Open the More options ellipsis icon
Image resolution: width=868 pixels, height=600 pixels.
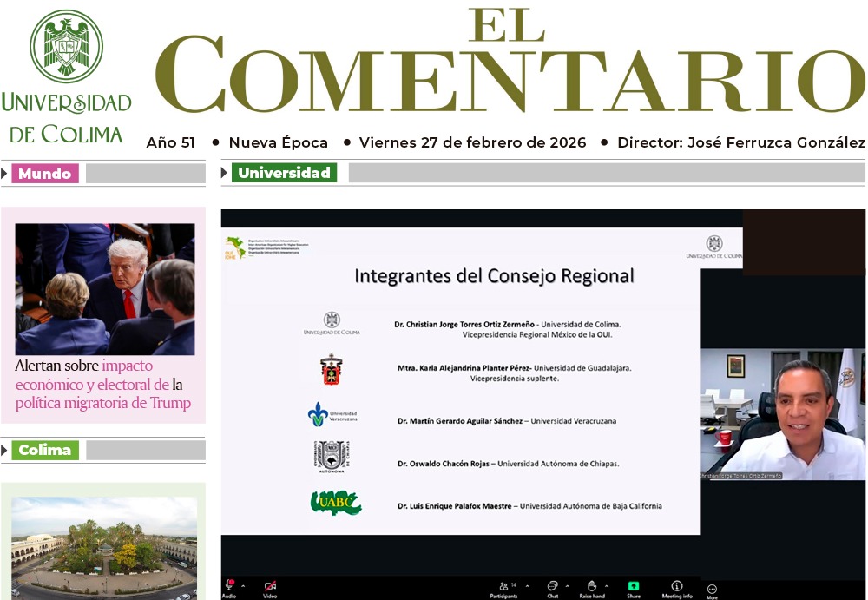712,589
